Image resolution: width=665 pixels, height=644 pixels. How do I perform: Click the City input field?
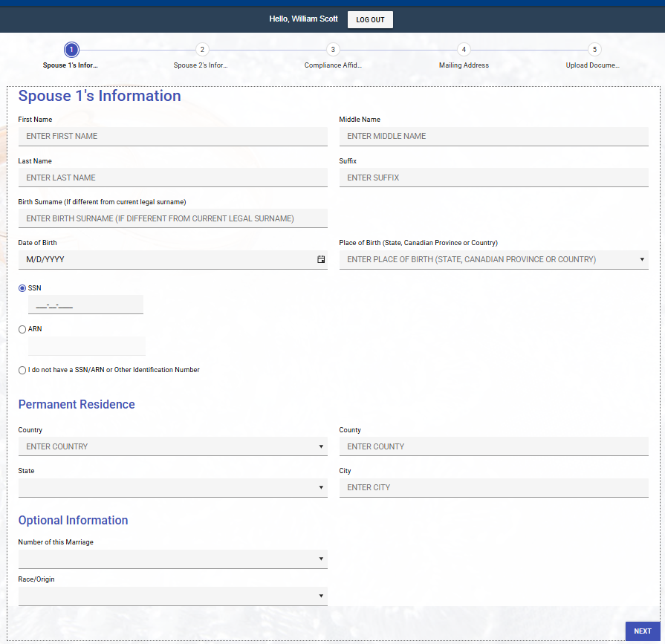pyautogui.click(x=493, y=488)
